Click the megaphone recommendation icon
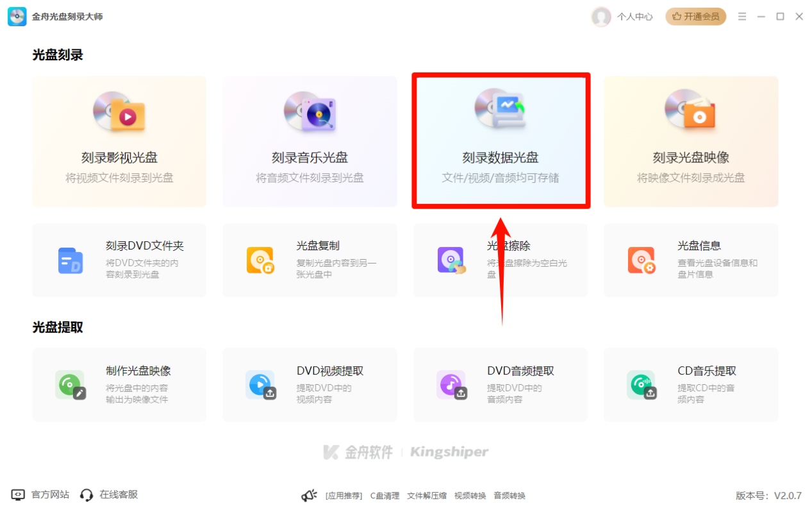Viewport: 812px width, 508px height. point(309,495)
